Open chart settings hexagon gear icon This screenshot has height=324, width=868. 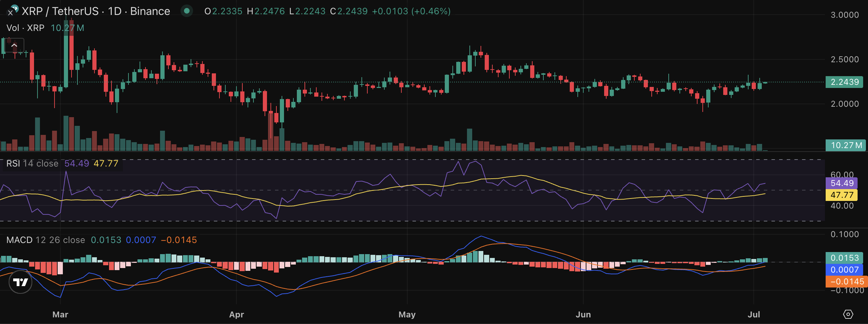848,314
